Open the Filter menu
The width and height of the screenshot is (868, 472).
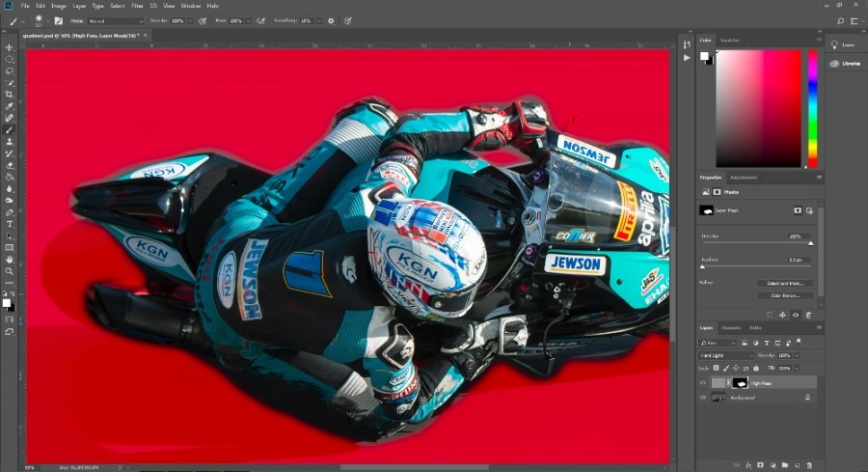click(137, 6)
